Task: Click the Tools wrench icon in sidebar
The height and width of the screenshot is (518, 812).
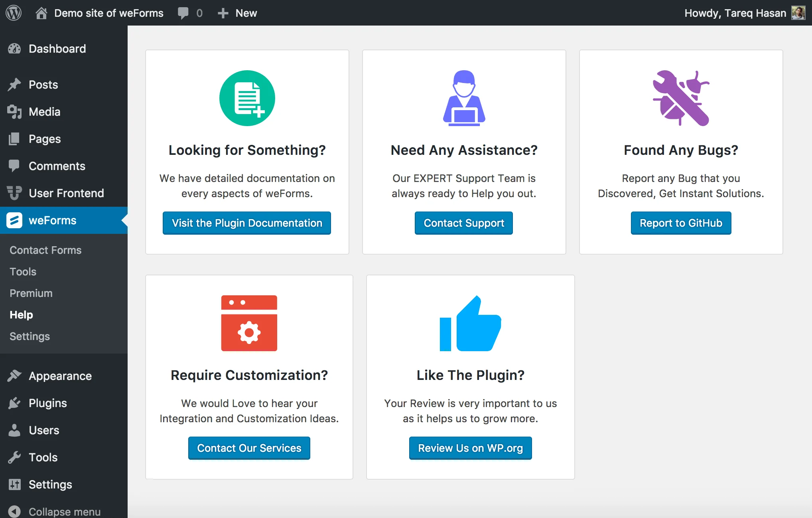Action: (15, 457)
